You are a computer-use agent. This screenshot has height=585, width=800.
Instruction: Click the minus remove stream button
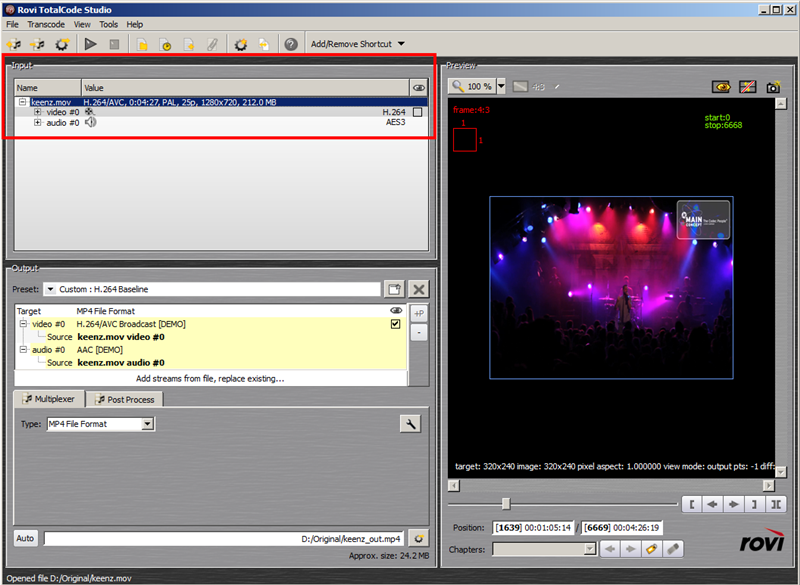point(419,333)
